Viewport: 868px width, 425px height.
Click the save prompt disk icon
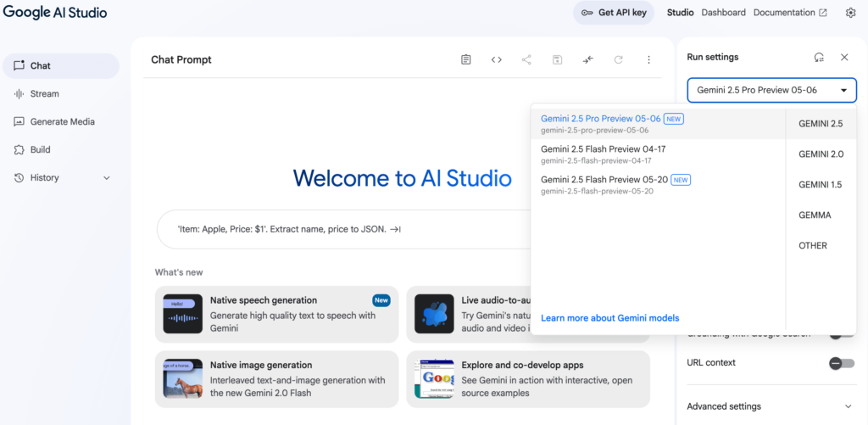point(557,59)
